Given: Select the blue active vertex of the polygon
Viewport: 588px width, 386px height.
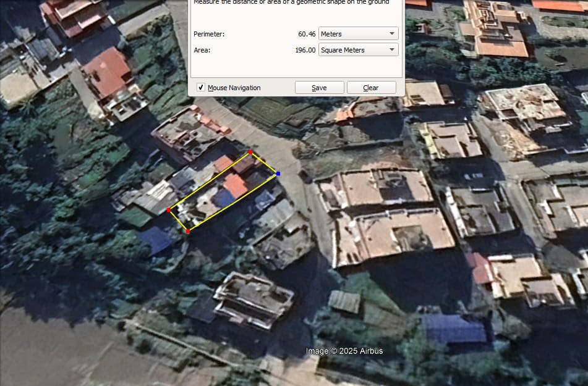Looking at the screenshot, I should tap(278, 174).
